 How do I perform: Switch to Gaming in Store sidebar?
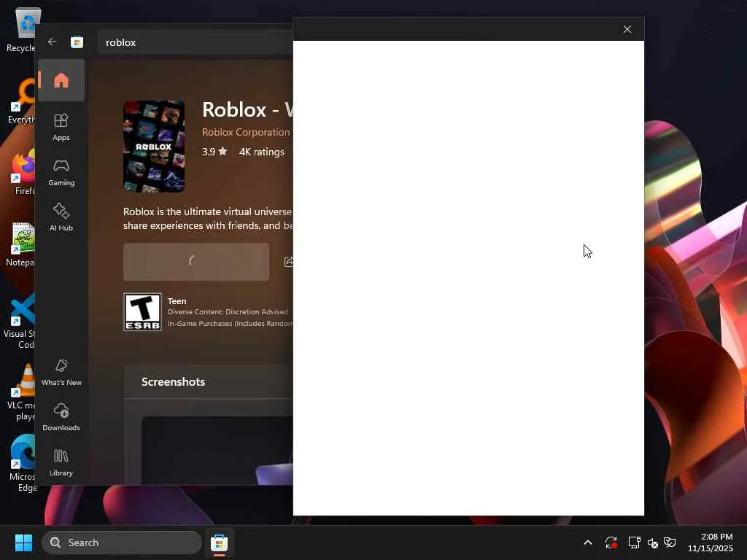(x=61, y=172)
